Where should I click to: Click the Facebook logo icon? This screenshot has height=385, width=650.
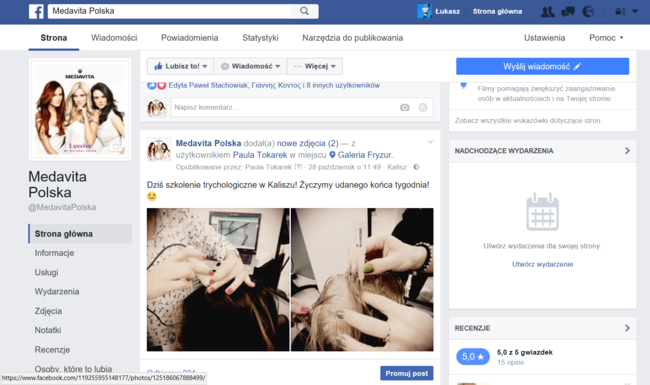[36, 11]
